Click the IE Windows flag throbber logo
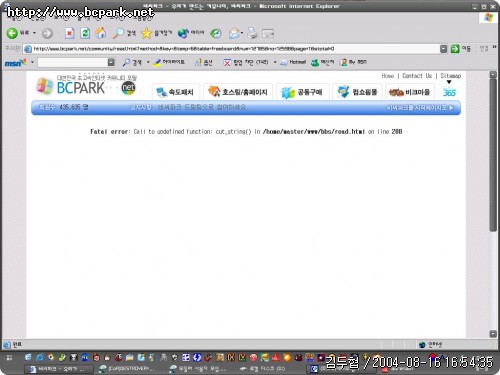The image size is (500, 375). pyautogui.click(x=489, y=17)
